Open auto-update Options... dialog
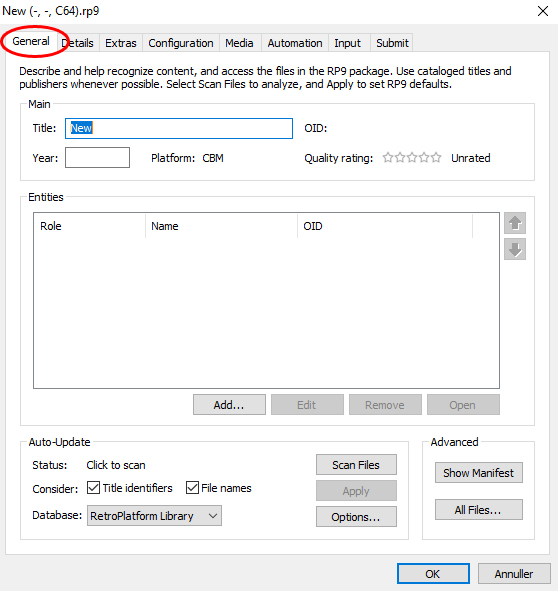The image size is (558, 591). pos(356,517)
